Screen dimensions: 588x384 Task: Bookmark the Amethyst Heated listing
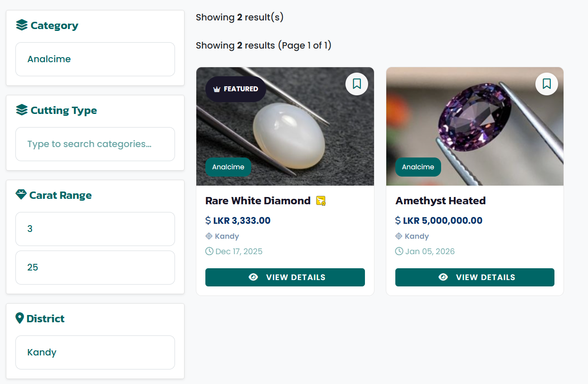[547, 84]
